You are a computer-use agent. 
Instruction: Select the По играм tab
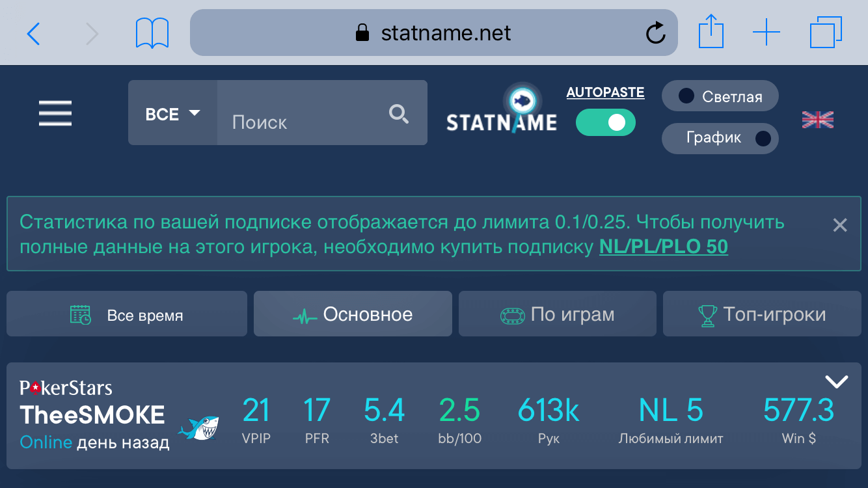pos(558,314)
